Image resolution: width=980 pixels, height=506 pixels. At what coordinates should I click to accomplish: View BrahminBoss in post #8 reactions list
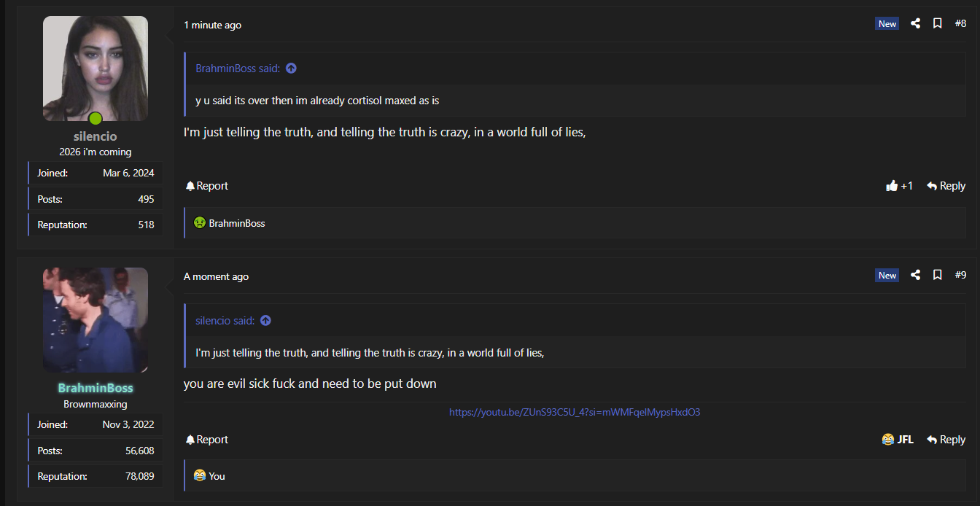pyautogui.click(x=236, y=223)
